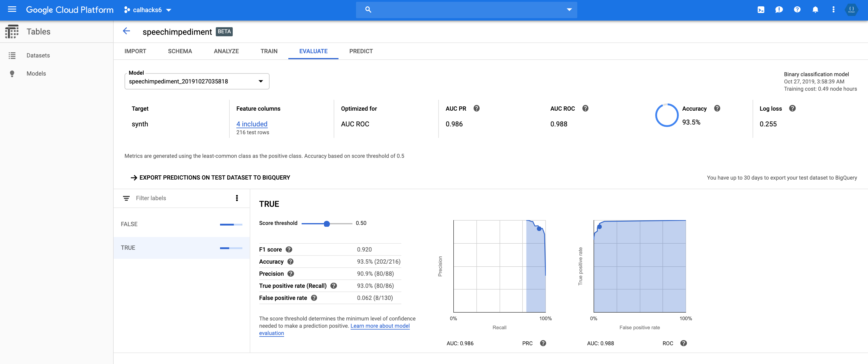Click Export predictions on test dataset to BigQuery
868x364 pixels.
[x=211, y=178]
